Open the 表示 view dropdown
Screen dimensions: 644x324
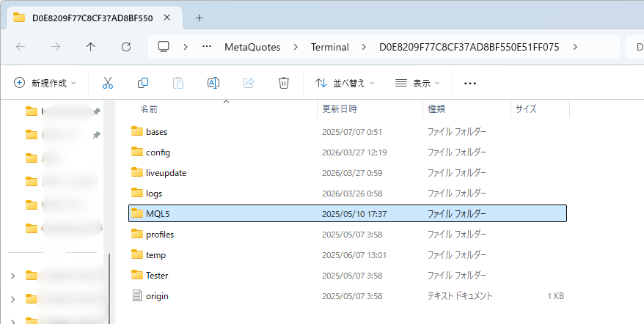pos(417,84)
